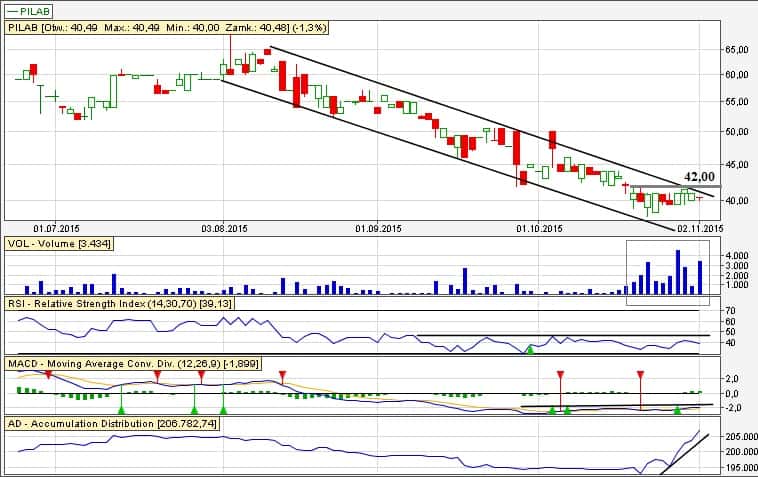Viewport: 758px width, 477px height.
Task: Click the AD - Accumulation Distribution title
Action: pos(112,424)
